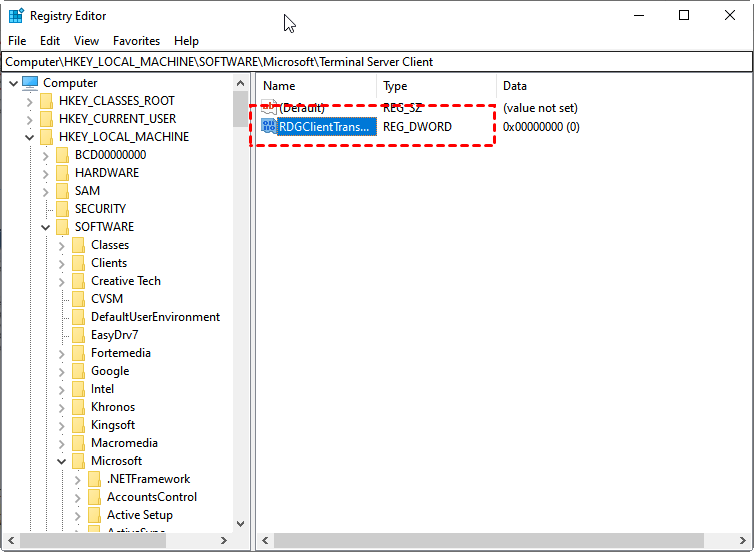
Task: Select the Kingsoft folder icon
Action: pyautogui.click(x=78, y=425)
